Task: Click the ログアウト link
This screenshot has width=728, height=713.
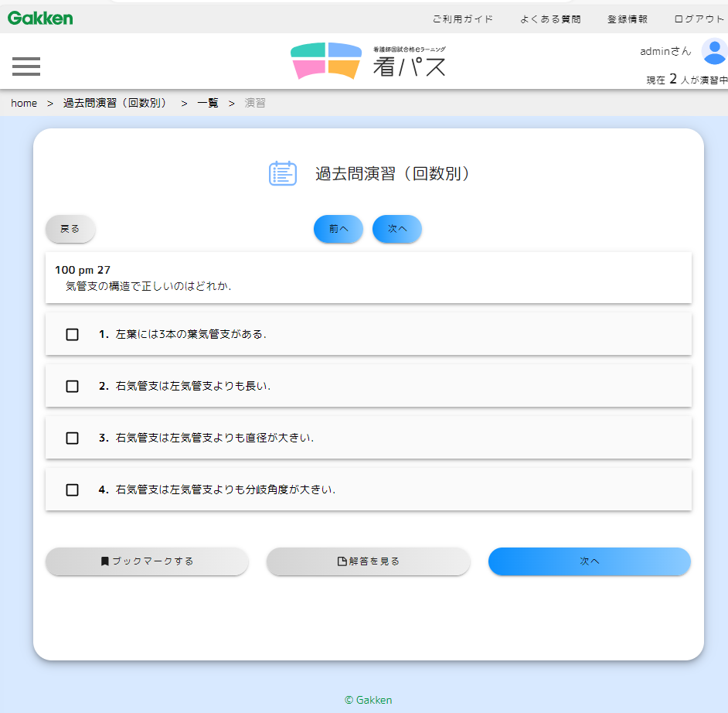Action: click(697, 18)
